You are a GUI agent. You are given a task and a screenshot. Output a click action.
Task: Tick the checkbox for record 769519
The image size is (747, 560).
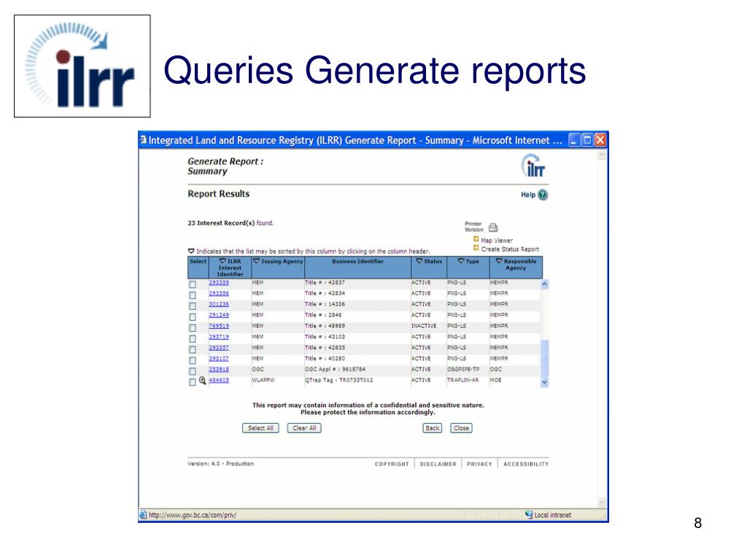193,328
